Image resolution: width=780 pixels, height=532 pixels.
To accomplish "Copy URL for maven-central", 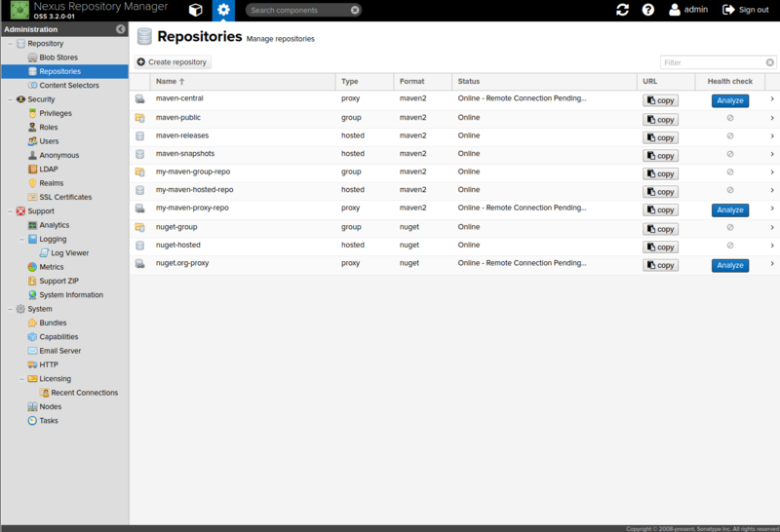I will (x=660, y=100).
